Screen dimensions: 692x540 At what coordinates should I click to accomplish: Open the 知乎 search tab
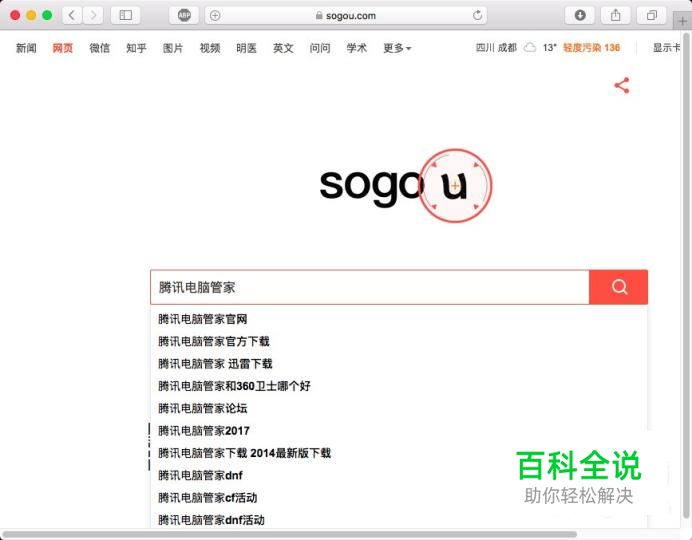click(136, 48)
